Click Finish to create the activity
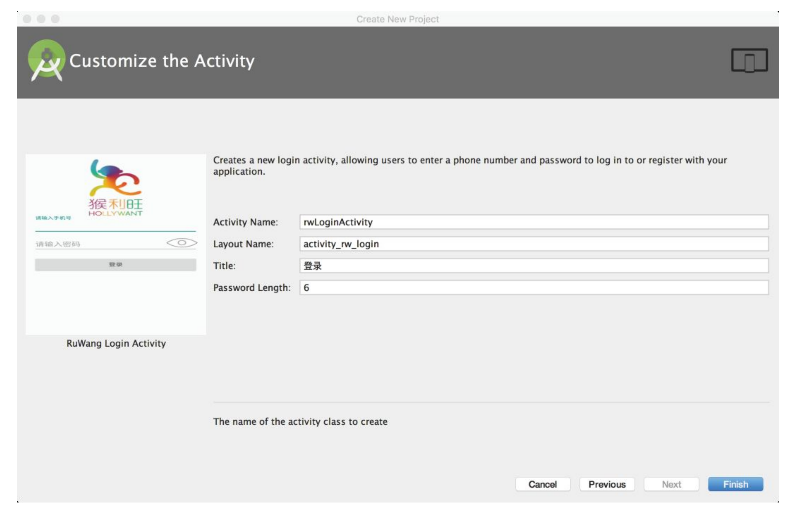Viewport: 787px width, 511px height. pyautogui.click(x=735, y=484)
